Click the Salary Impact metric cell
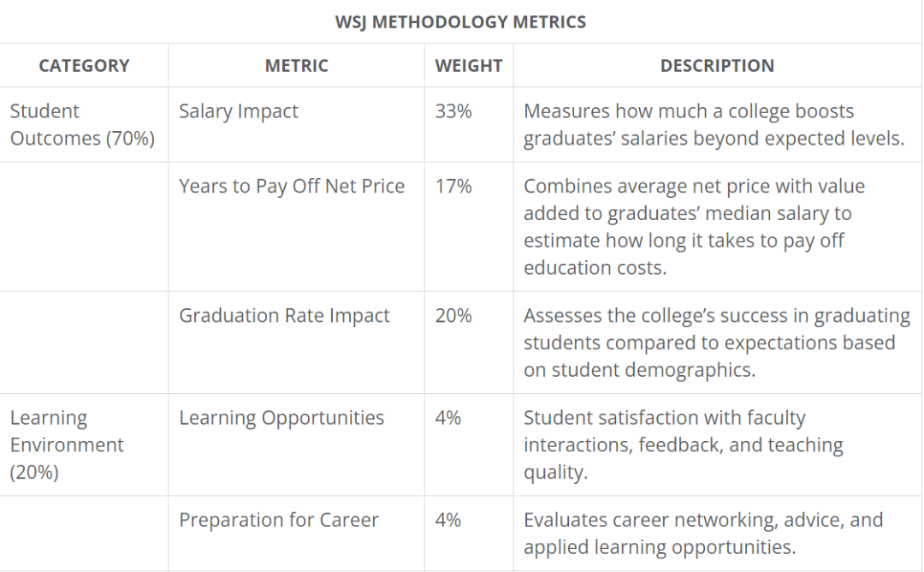924x572 pixels. point(239,111)
